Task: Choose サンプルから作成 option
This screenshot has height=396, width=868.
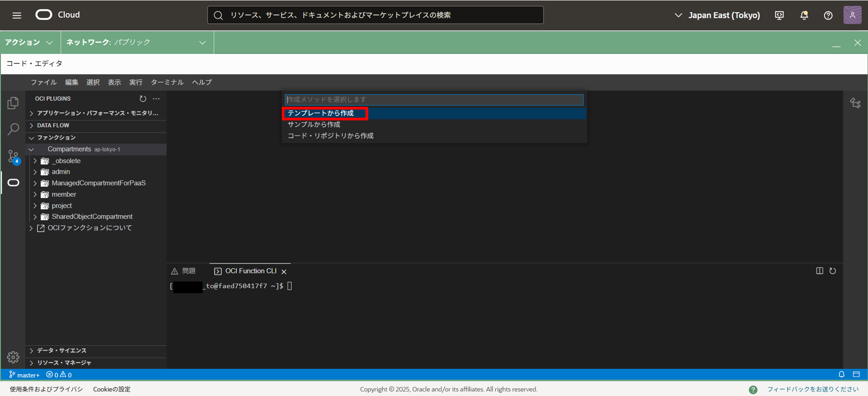Action: tap(434, 124)
